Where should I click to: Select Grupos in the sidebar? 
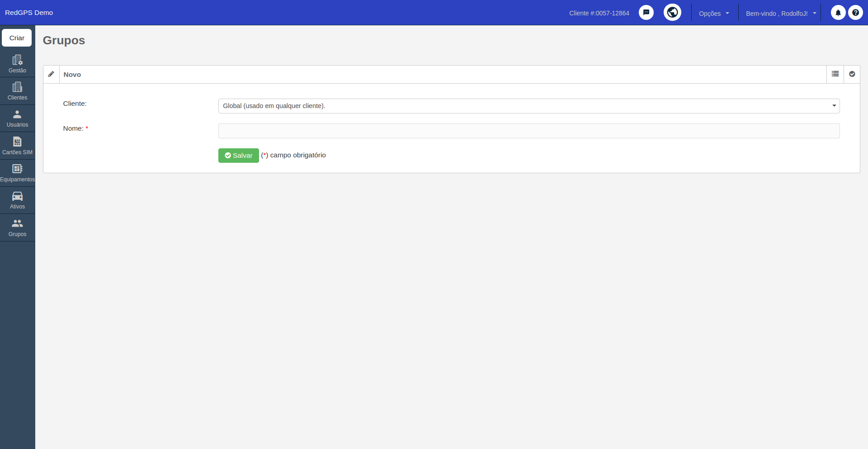(x=17, y=227)
